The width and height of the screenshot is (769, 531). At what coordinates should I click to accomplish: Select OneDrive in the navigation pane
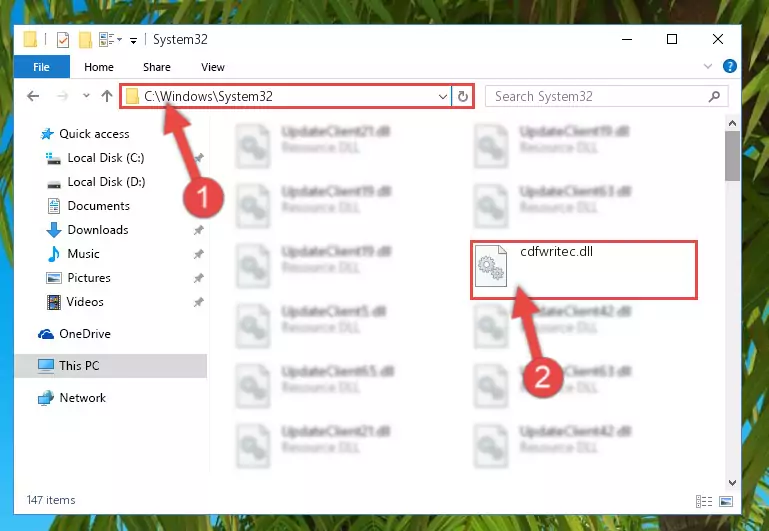85,334
